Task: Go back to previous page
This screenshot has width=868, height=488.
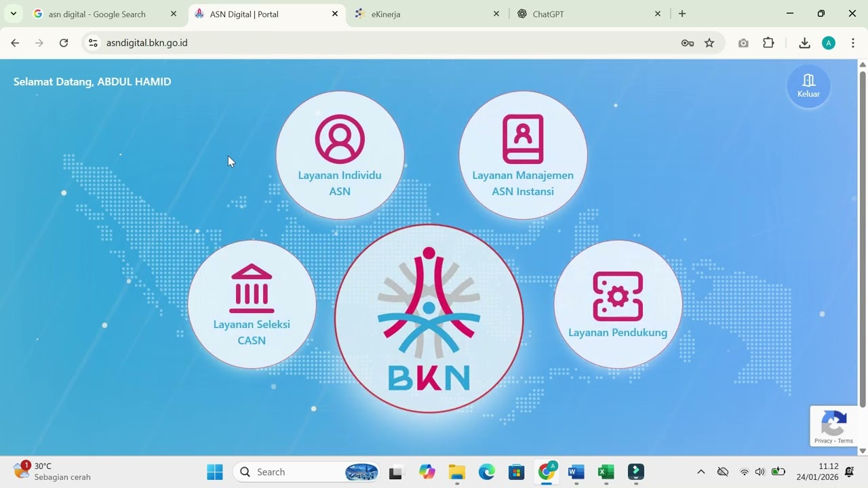Action: coord(15,43)
